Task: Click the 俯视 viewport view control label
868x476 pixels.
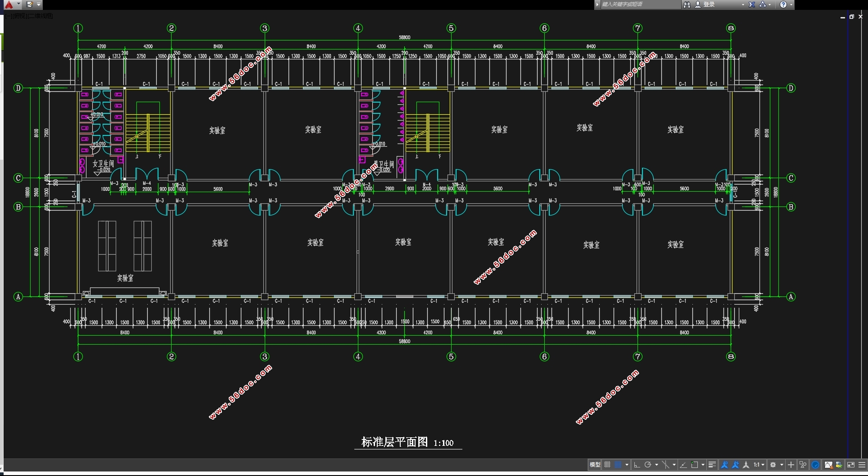Action: [19, 16]
